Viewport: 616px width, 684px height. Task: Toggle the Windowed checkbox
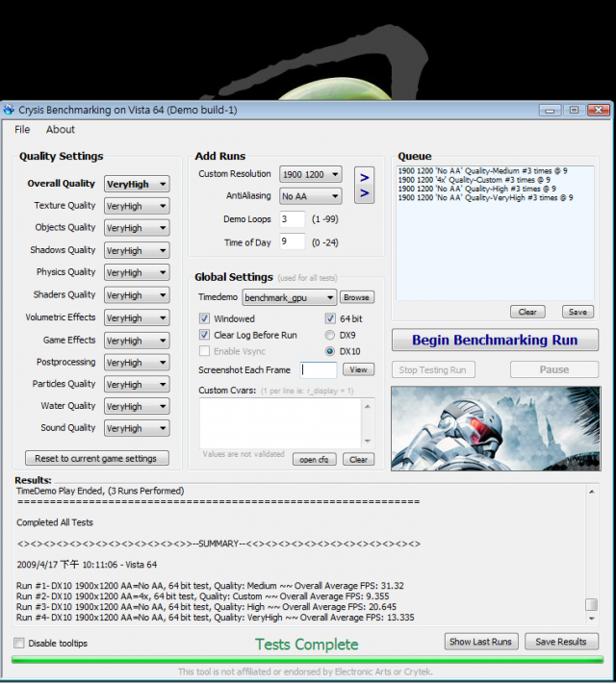204,318
